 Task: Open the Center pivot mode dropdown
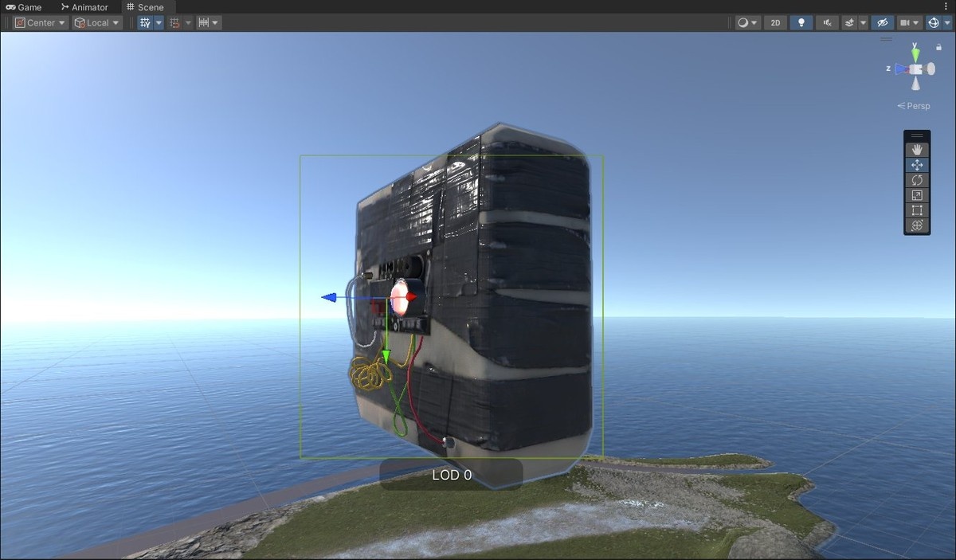[40, 23]
